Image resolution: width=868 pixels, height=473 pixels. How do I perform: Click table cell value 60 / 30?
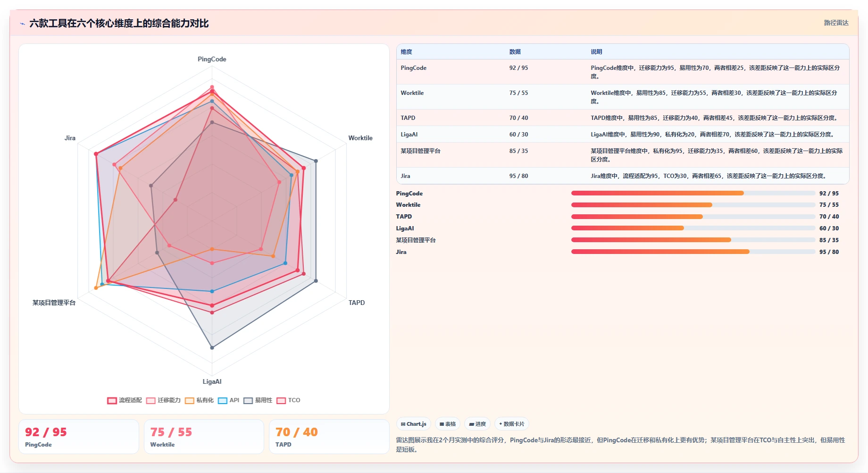point(518,135)
